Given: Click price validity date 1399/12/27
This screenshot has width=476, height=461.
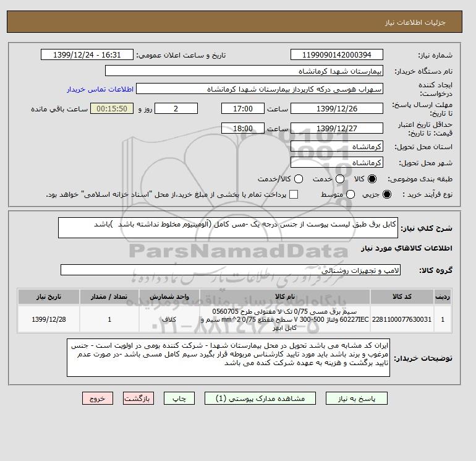Looking at the screenshot, I should point(337,128).
